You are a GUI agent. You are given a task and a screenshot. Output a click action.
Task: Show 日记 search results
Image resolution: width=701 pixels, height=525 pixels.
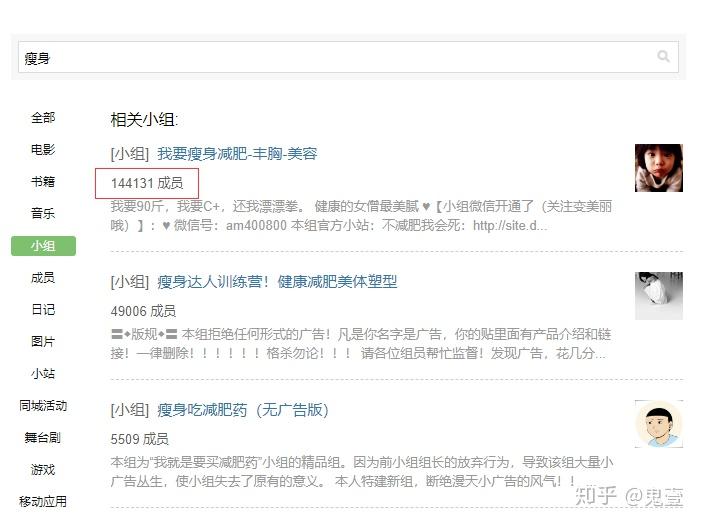pyautogui.click(x=43, y=310)
